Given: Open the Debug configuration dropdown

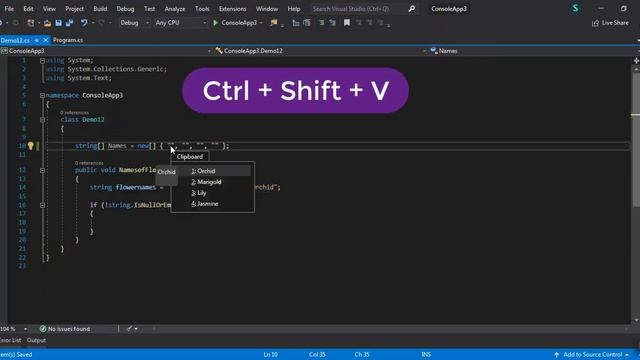Looking at the screenshot, I should 134,23.
